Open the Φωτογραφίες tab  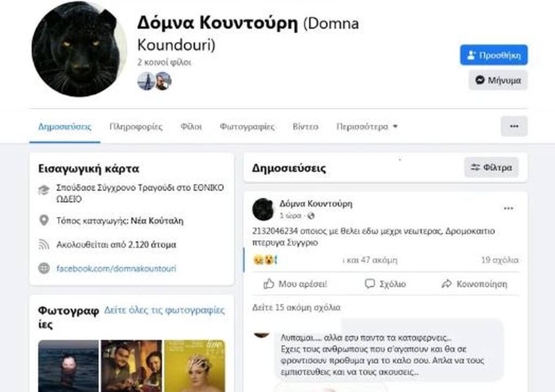(247, 127)
